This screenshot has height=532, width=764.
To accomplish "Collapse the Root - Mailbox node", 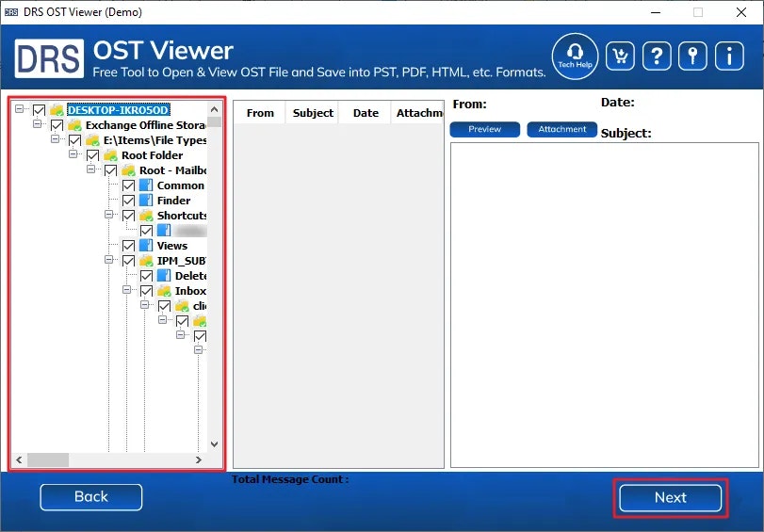I will [90, 169].
